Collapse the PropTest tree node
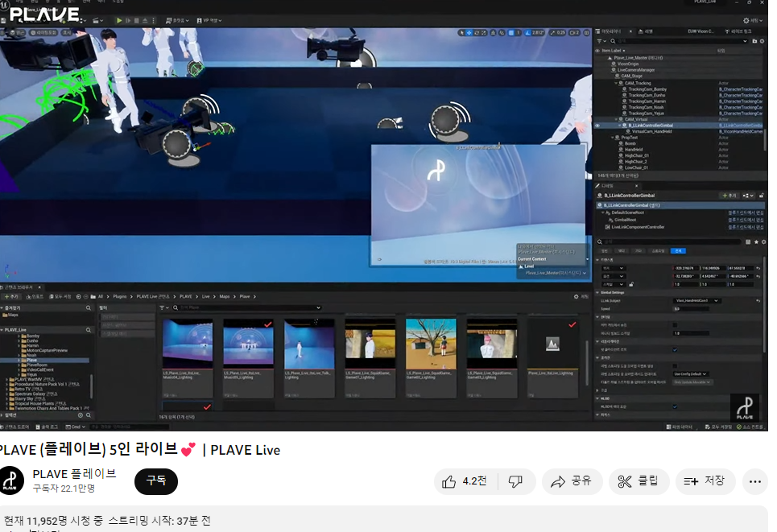 pyautogui.click(x=613, y=138)
